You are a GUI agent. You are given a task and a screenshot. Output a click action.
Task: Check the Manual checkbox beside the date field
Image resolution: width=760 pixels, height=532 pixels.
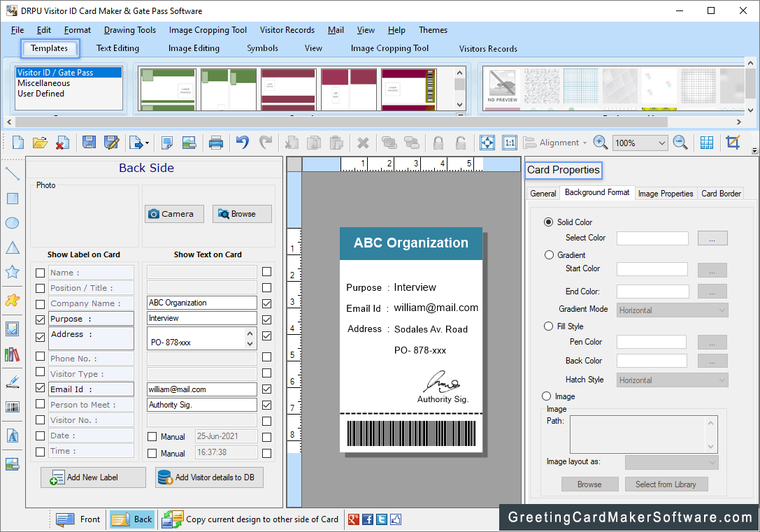[x=152, y=437]
